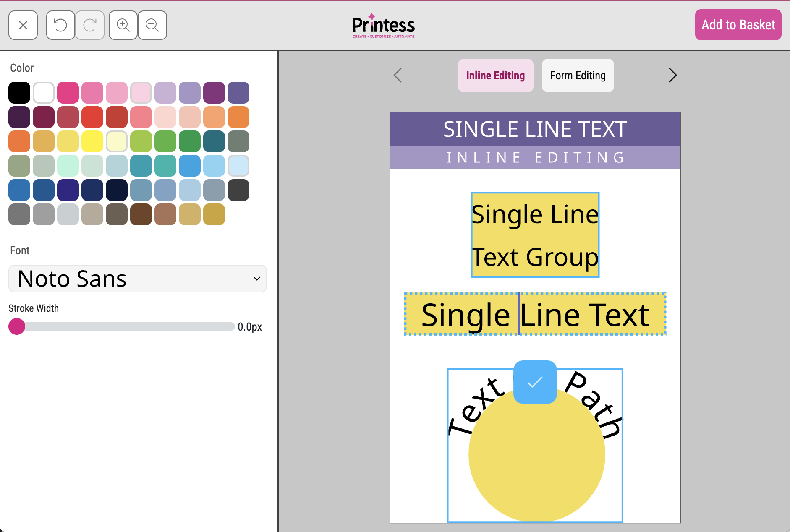
Task: Click the Stroke Width slider handle
Action: pyautogui.click(x=17, y=326)
